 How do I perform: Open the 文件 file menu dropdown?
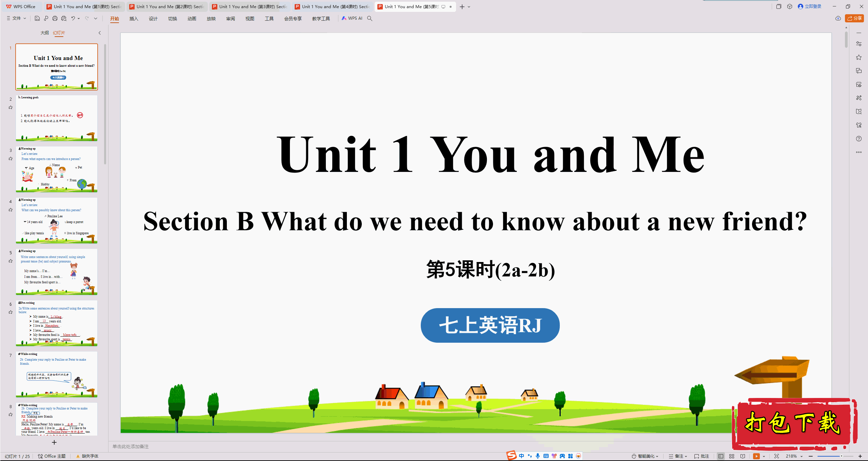(x=16, y=18)
